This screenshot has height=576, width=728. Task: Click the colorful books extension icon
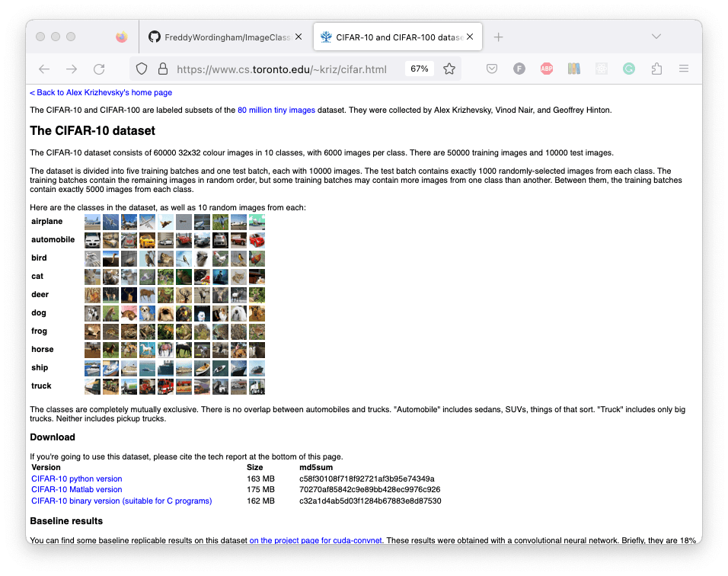tap(574, 69)
